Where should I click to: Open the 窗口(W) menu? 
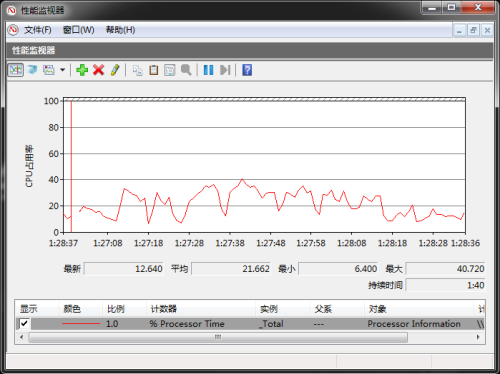(79, 30)
